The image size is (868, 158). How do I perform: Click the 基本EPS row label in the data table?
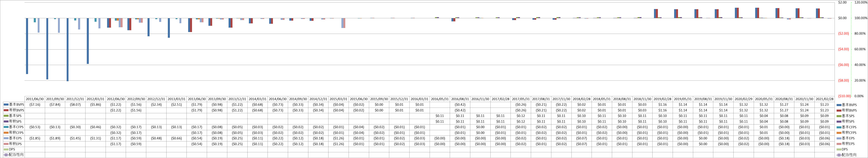(15, 138)
